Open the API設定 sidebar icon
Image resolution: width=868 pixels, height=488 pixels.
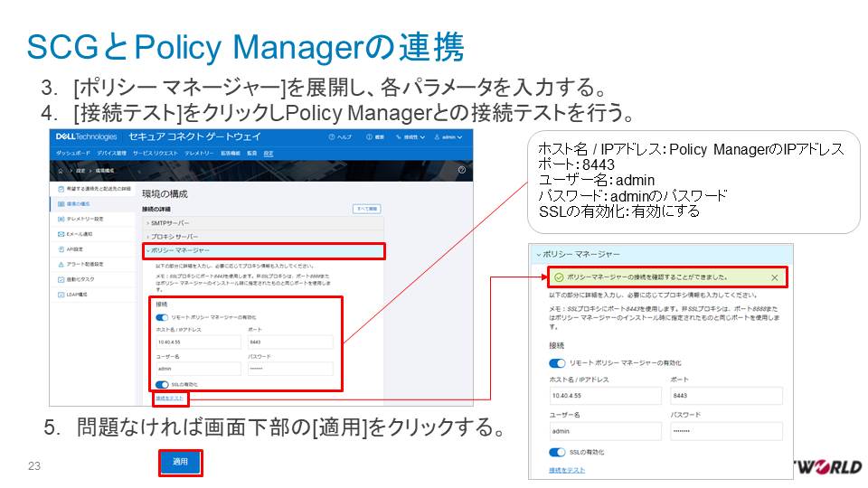(61, 249)
